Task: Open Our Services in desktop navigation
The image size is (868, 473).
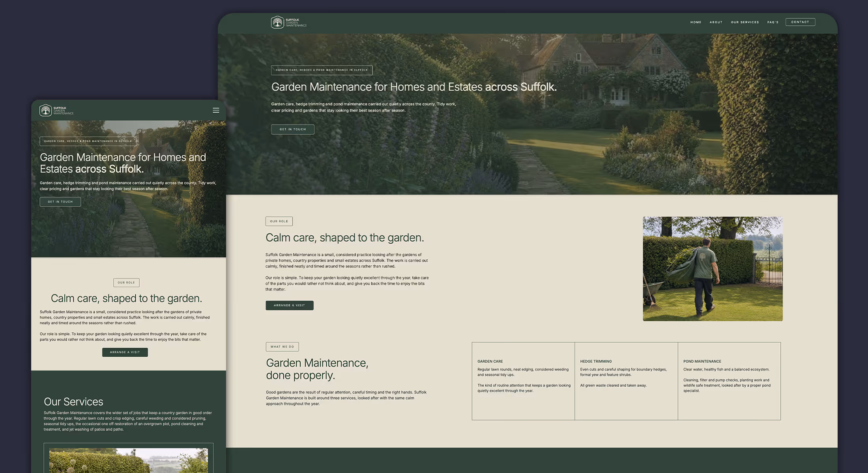Action: point(745,22)
